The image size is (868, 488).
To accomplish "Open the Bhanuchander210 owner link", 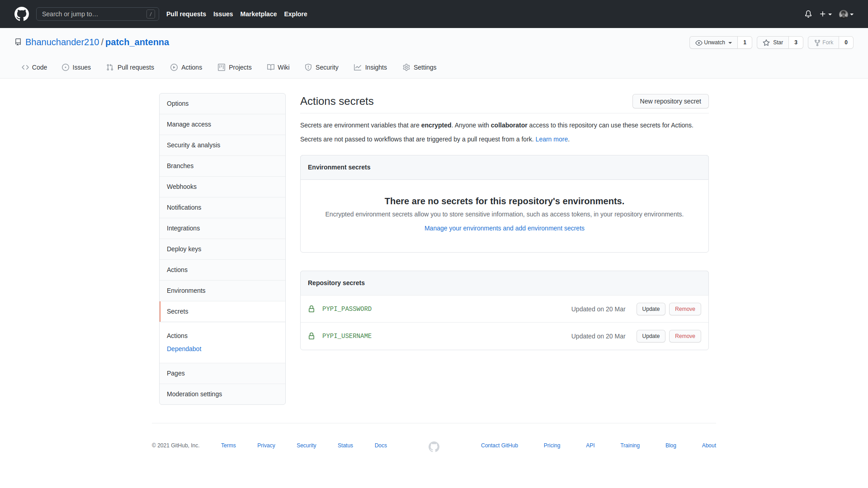I will [x=62, y=42].
